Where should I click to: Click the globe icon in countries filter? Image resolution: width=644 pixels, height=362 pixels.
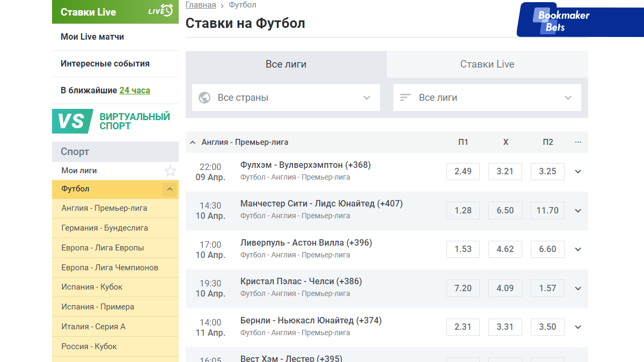(x=204, y=98)
